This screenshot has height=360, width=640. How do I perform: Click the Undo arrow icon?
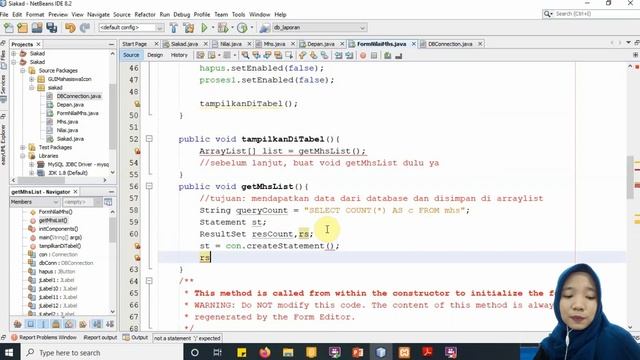tap(70, 27)
